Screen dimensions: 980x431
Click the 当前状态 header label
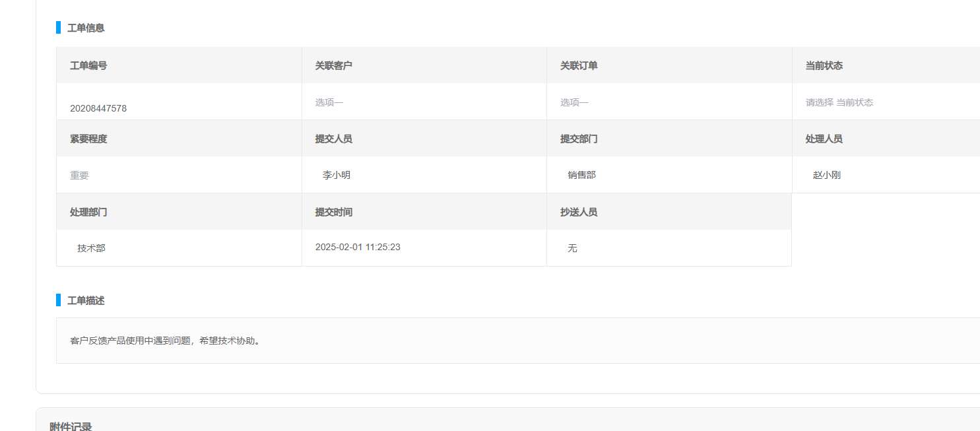tap(824, 65)
